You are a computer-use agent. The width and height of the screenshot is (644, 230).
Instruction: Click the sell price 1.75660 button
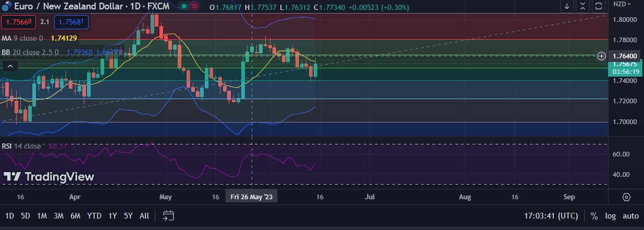tap(19, 22)
